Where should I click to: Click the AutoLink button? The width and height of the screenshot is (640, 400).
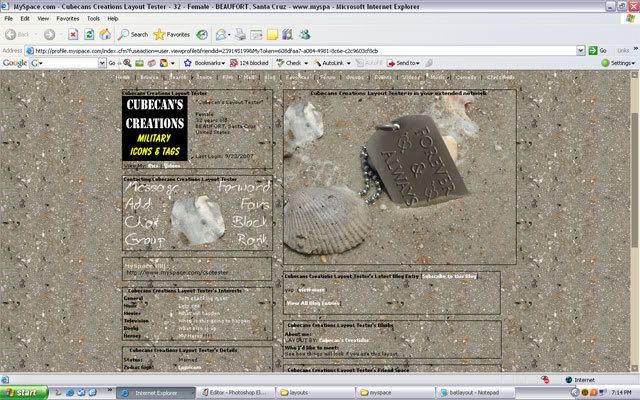[328, 63]
